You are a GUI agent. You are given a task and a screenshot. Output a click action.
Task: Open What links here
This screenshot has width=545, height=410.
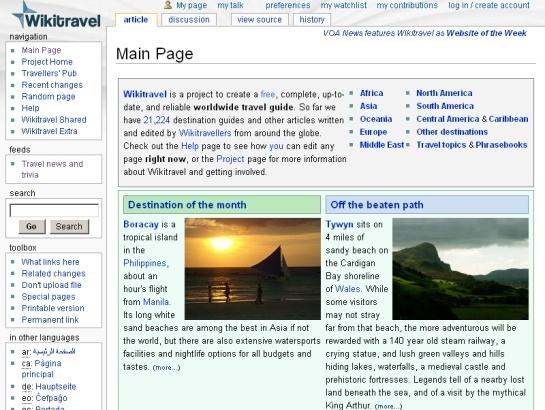coord(50,262)
